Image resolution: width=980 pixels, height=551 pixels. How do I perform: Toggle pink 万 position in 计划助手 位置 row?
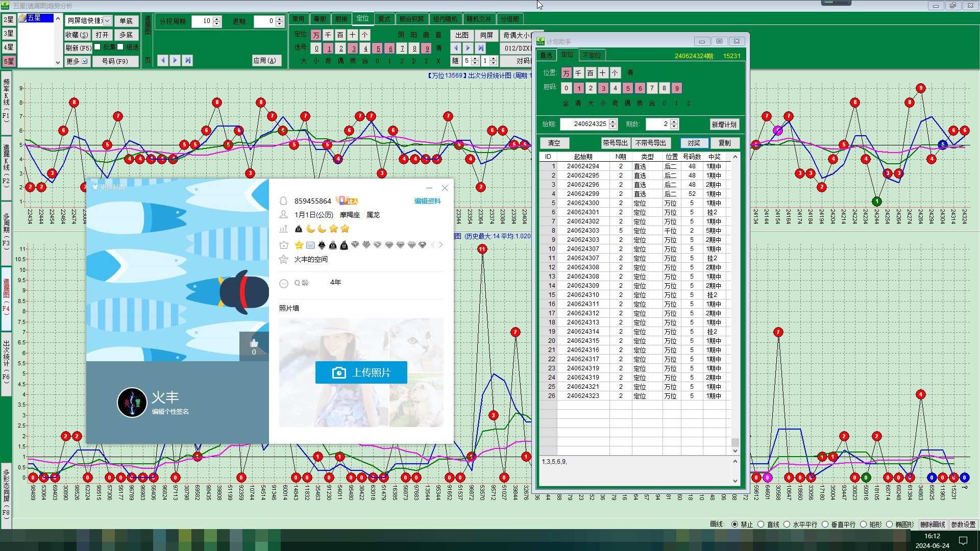click(x=566, y=73)
